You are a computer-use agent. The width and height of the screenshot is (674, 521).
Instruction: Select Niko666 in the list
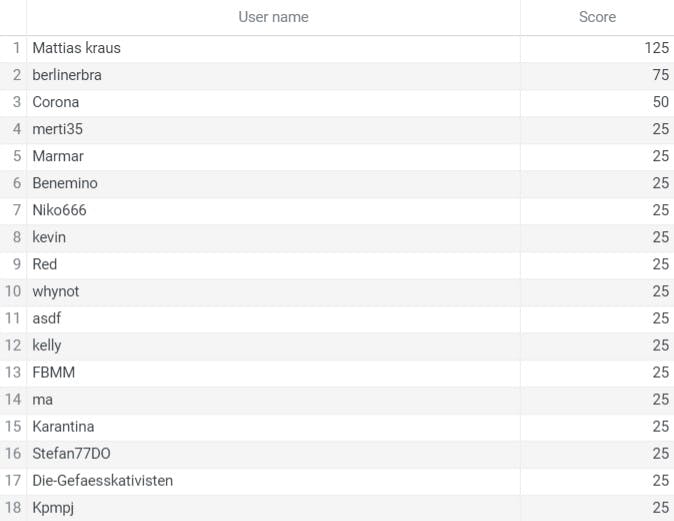point(59,210)
